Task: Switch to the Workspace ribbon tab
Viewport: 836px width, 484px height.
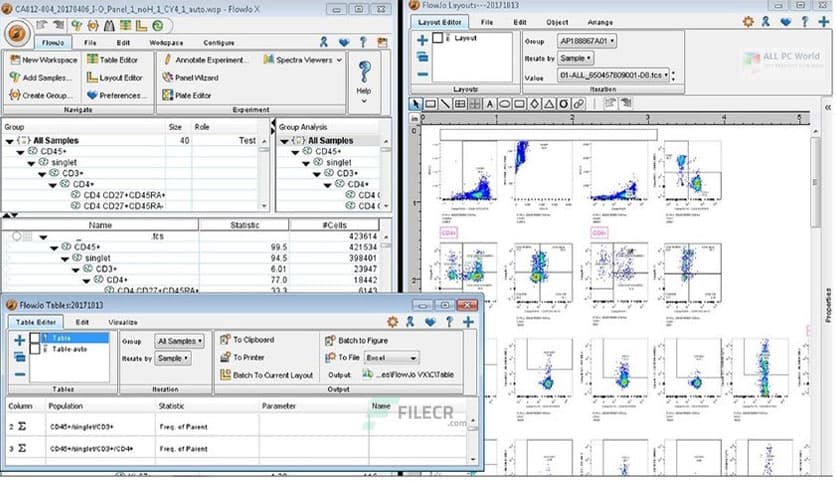Action: point(166,43)
